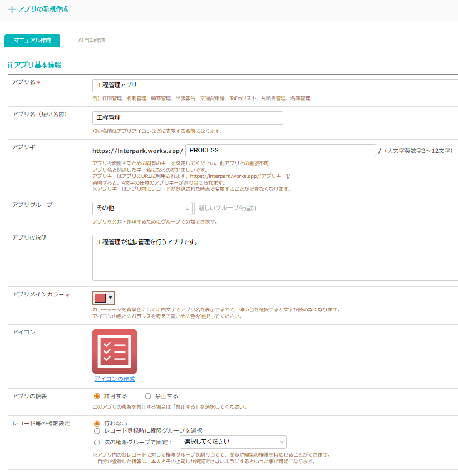Click the 新しいグループを追加 input field
The height and width of the screenshot is (476, 458).
tap(326, 209)
